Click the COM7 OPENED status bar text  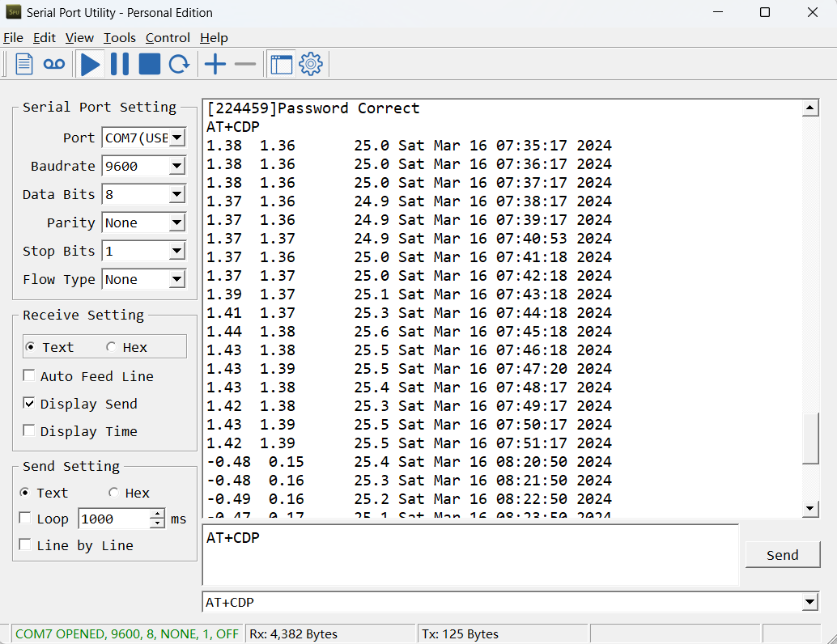click(126, 633)
